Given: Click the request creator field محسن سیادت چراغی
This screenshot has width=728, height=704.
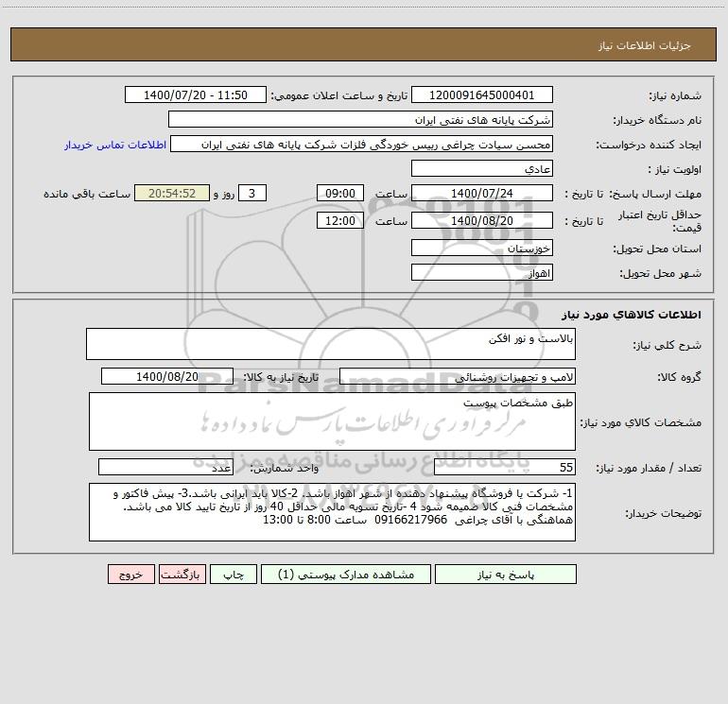Looking at the screenshot, I should pos(362,144).
